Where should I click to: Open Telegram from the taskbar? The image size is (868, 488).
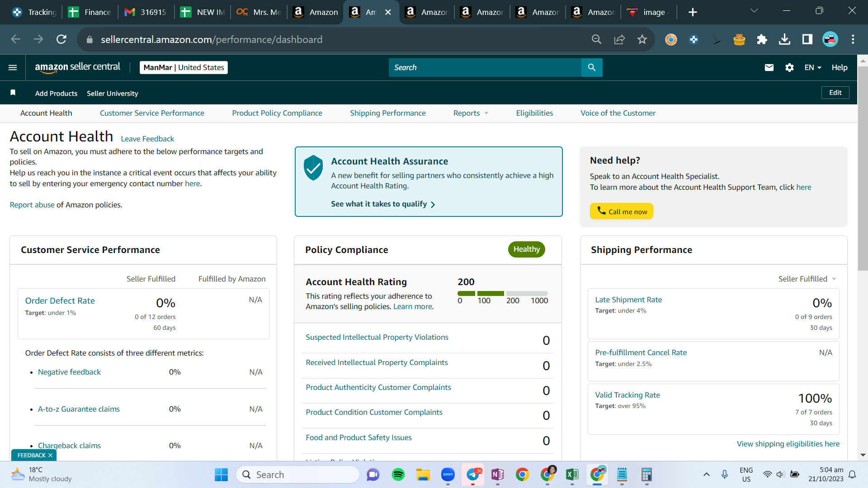[x=473, y=474]
